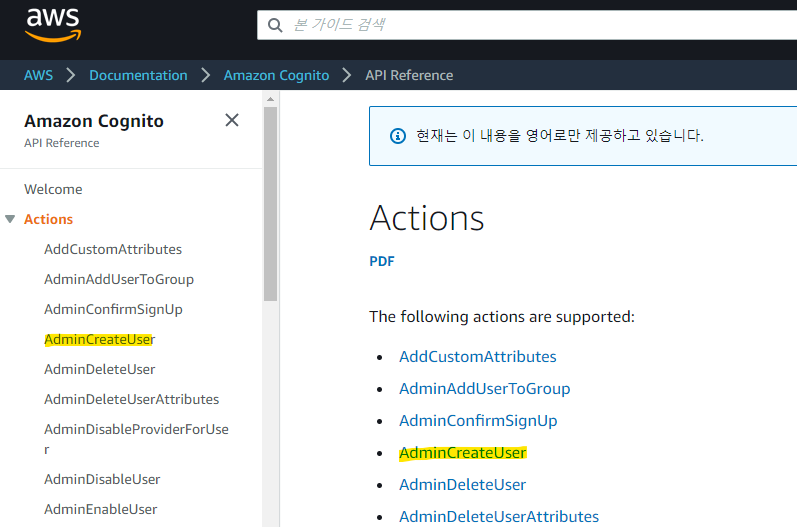797x527 pixels.
Task: Open highlighted AdminCreateUser in the sidebar
Action: click(x=100, y=339)
